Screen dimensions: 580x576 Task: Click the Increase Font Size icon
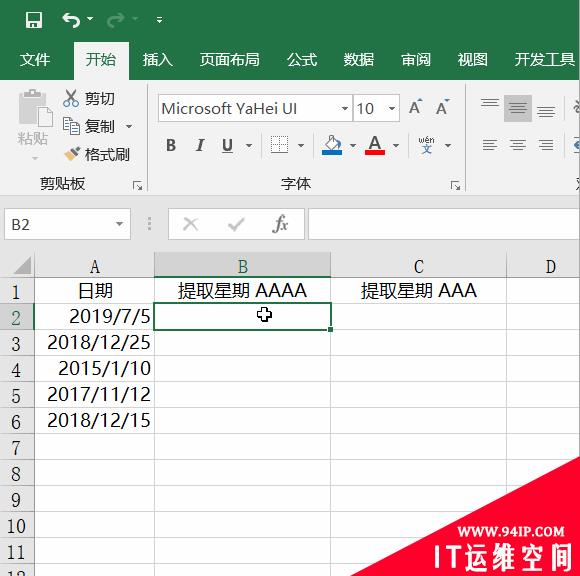415,107
